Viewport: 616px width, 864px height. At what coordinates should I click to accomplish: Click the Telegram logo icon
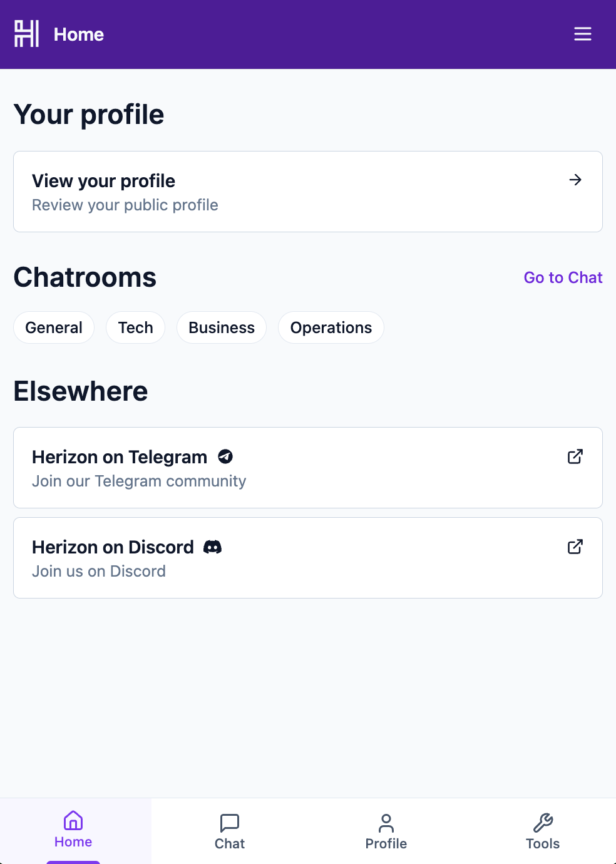pyautogui.click(x=225, y=457)
